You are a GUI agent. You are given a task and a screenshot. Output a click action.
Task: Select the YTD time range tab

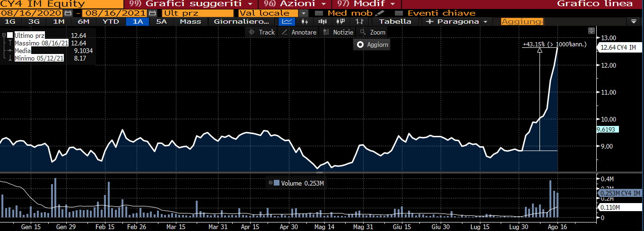(111, 21)
